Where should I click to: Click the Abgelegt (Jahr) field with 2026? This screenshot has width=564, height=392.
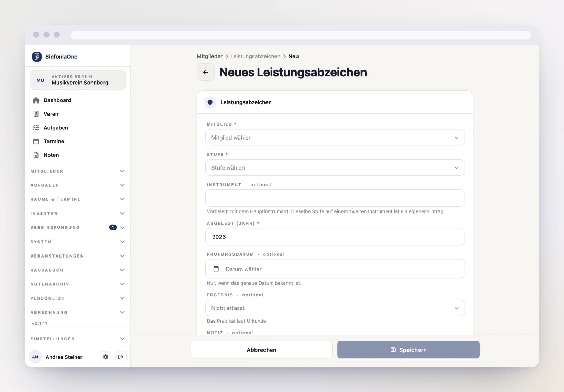point(335,237)
